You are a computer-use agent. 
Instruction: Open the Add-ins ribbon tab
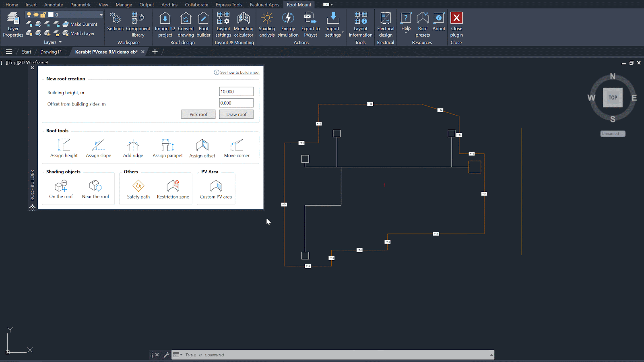(x=169, y=5)
